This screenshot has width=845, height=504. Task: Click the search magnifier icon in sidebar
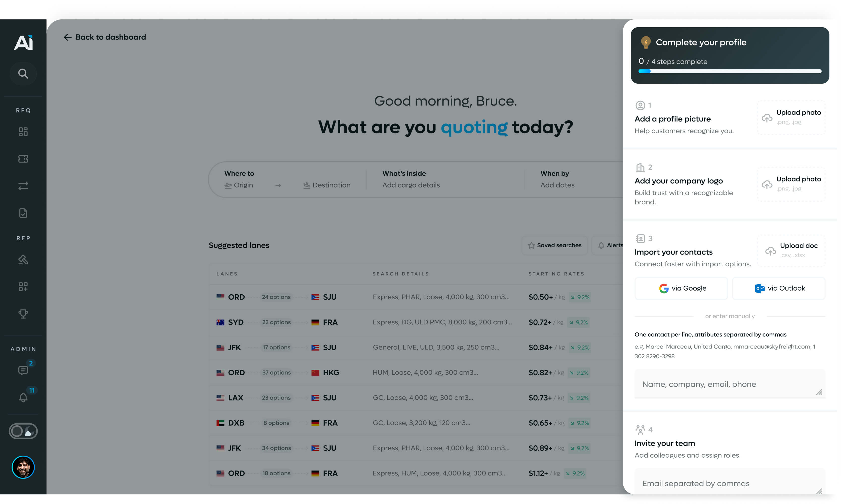tap(23, 73)
